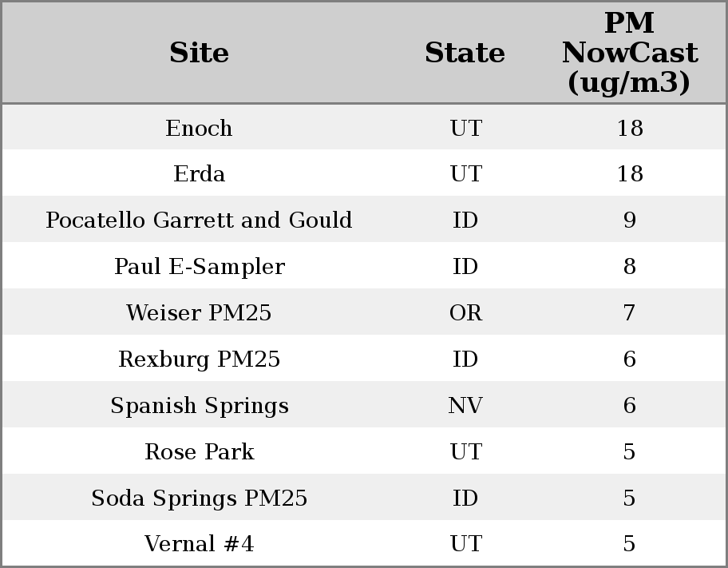Screen dimensions: 728x568
Task: Click the Soda Springs PM25 site
Action: [x=199, y=498]
